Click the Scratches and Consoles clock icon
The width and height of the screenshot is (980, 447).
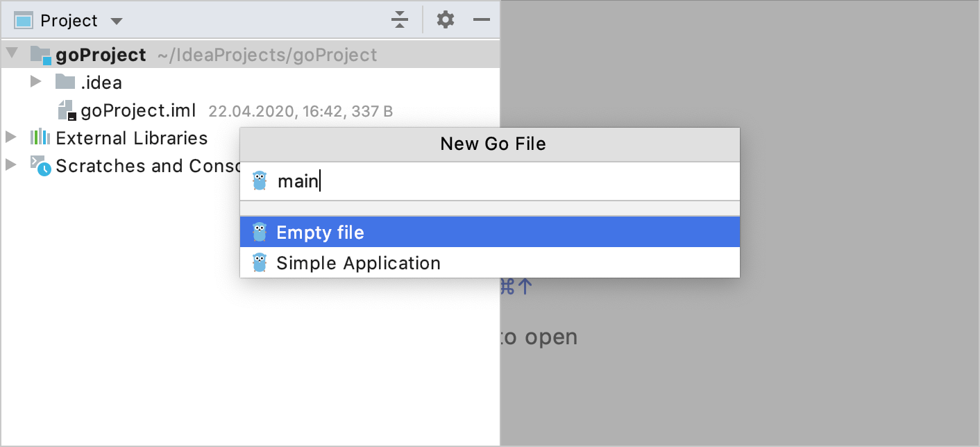[x=41, y=167]
